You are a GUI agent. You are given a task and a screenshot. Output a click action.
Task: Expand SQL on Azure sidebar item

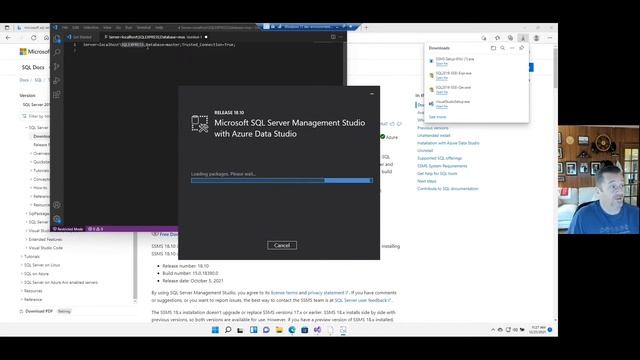pos(36,273)
